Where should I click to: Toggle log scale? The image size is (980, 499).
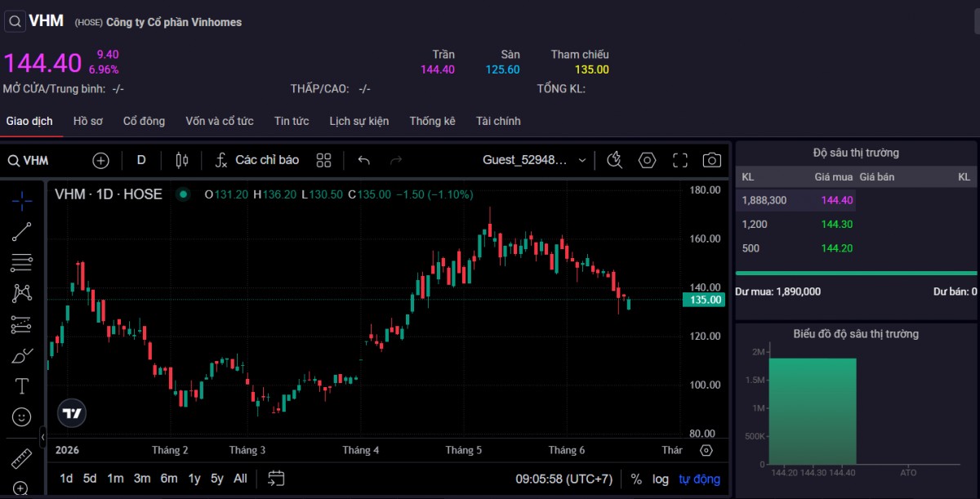661,479
